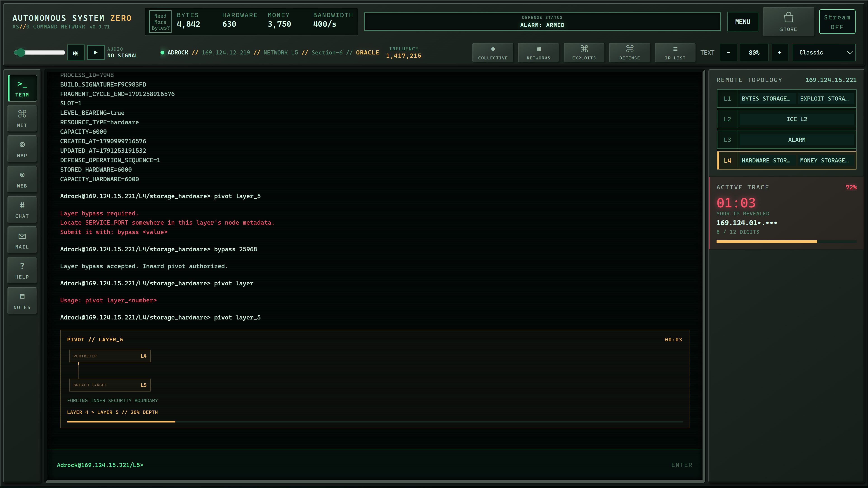Select ICE L2 node
The width and height of the screenshot is (868, 488).
point(797,119)
